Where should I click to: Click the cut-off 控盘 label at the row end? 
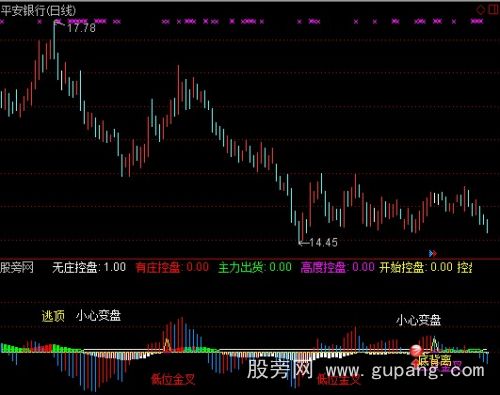pyautogui.click(x=465, y=267)
